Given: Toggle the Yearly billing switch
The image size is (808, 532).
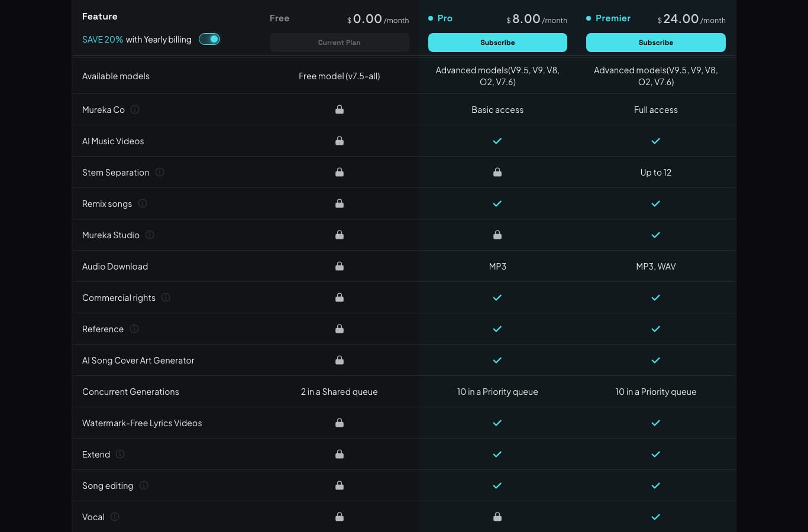Looking at the screenshot, I should coord(209,39).
